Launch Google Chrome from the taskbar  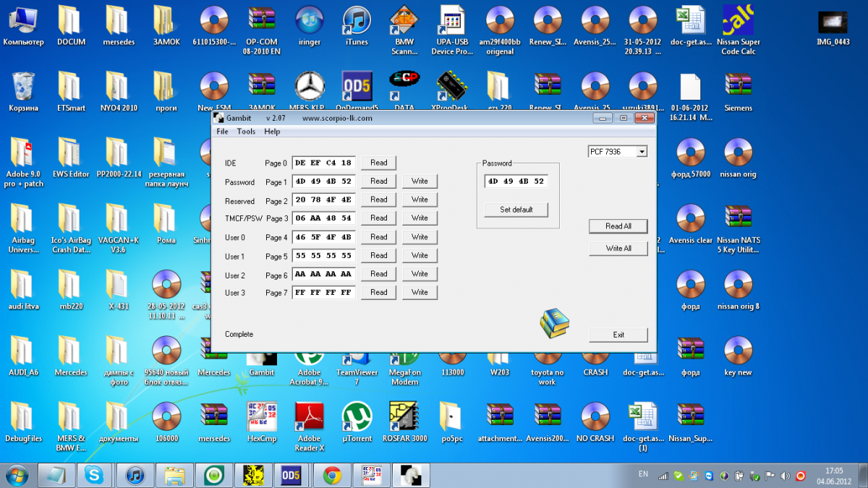click(x=332, y=474)
